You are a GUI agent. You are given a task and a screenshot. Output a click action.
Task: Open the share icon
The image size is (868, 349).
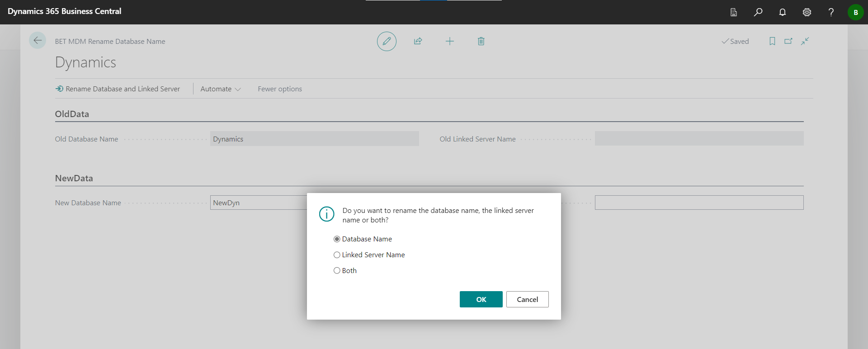(418, 41)
